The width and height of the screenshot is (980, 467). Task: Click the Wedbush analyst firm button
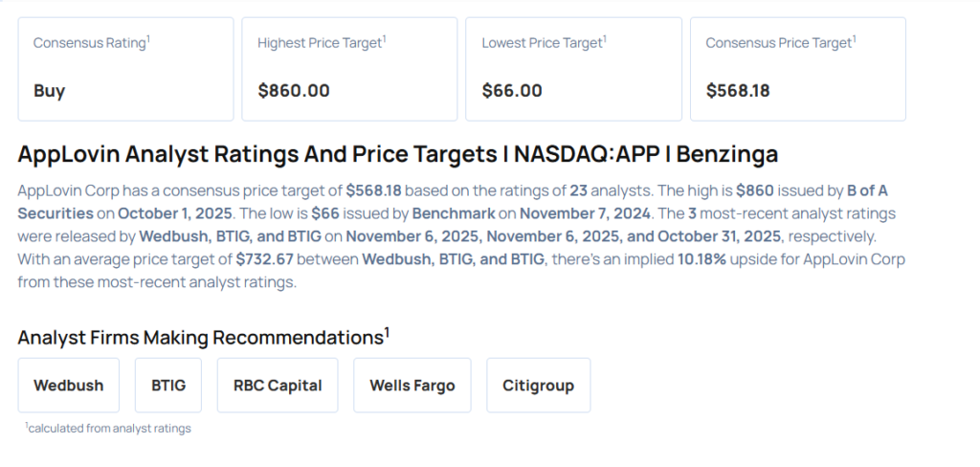[x=69, y=386]
